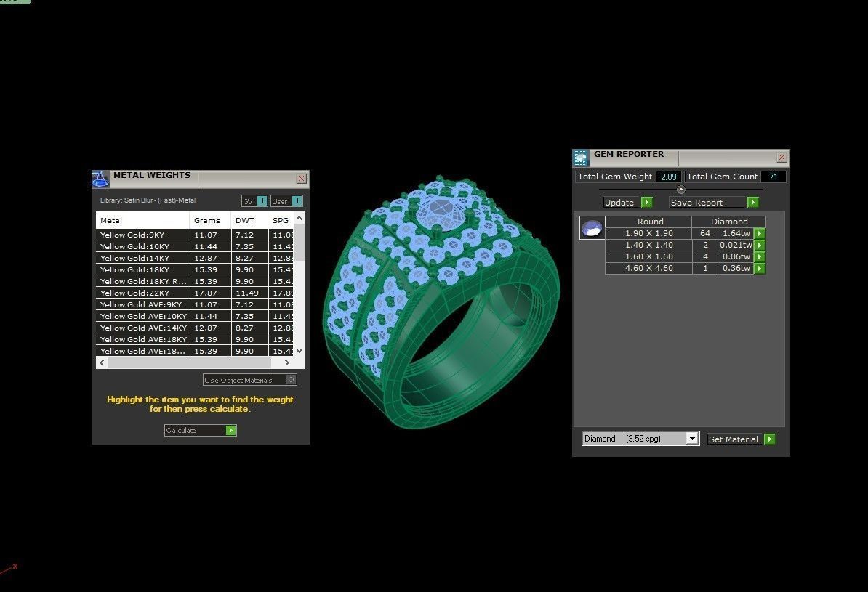
Task: Select the Yellow Gold:10KY row
Action: [x=194, y=246]
